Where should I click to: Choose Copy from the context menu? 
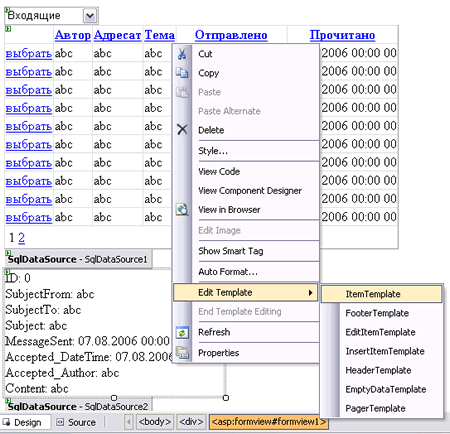coord(246,73)
